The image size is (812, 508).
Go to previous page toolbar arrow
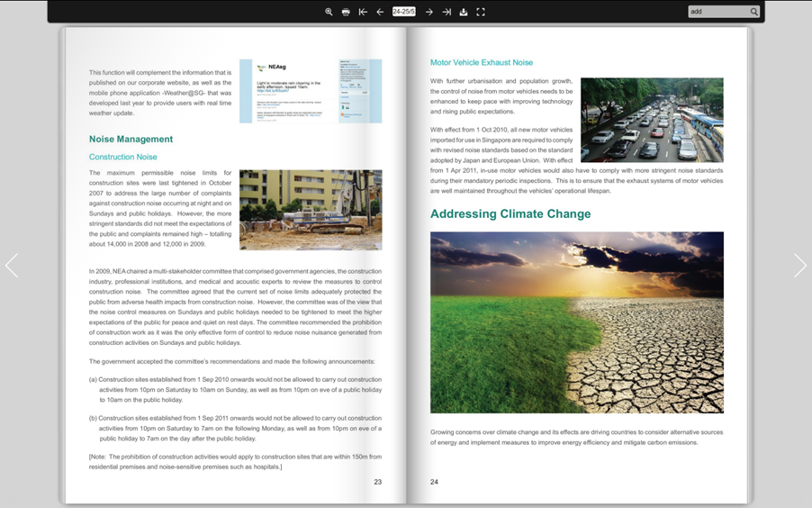point(380,12)
